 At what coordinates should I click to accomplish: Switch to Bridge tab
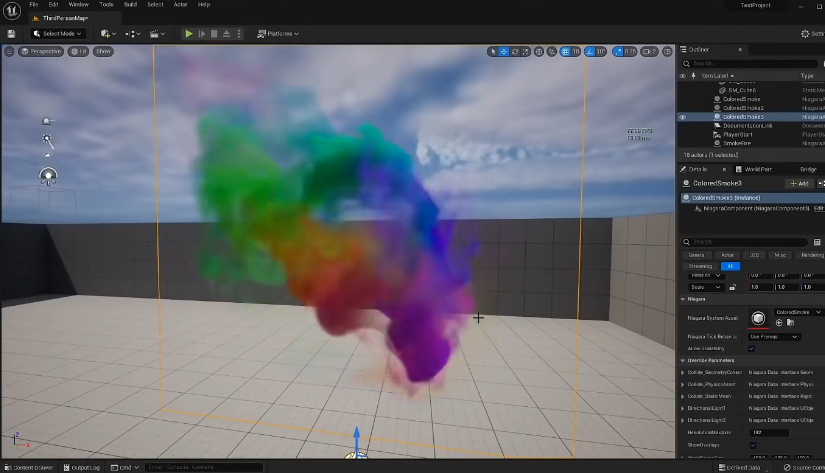coord(808,169)
